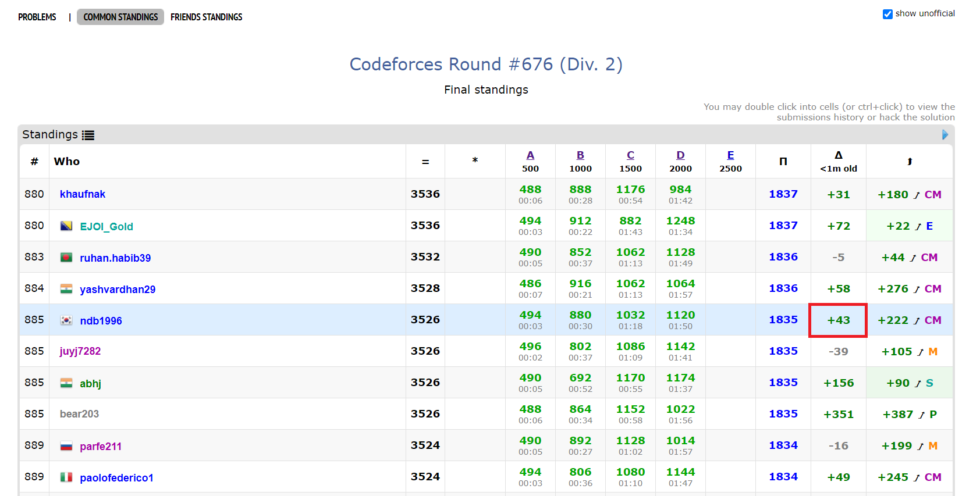
Task: Click parfe211's Russia flag icon
Action: pyautogui.click(x=66, y=445)
